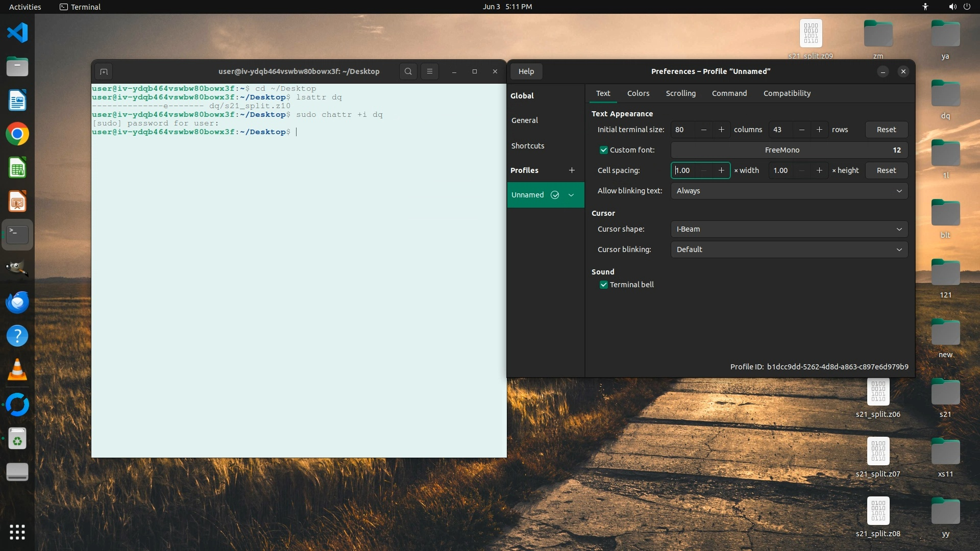Add a new profile with plus icon
The width and height of the screenshot is (980, 551).
click(572, 170)
